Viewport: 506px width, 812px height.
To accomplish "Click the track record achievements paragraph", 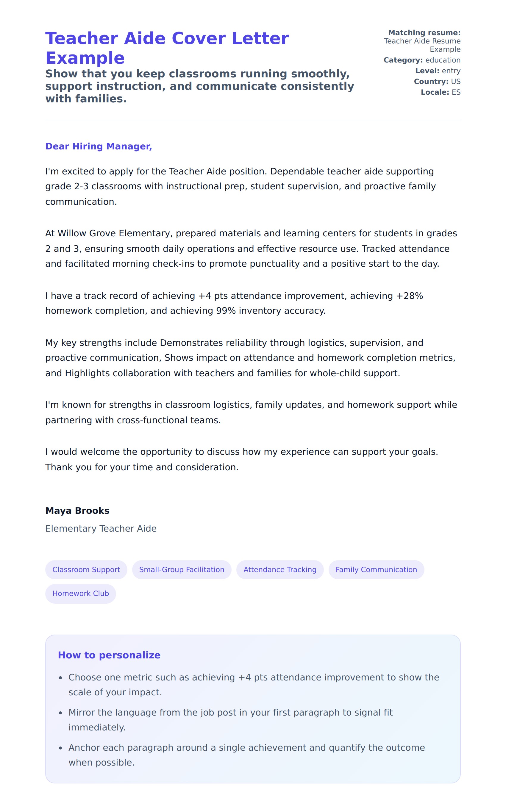I will (234, 303).
